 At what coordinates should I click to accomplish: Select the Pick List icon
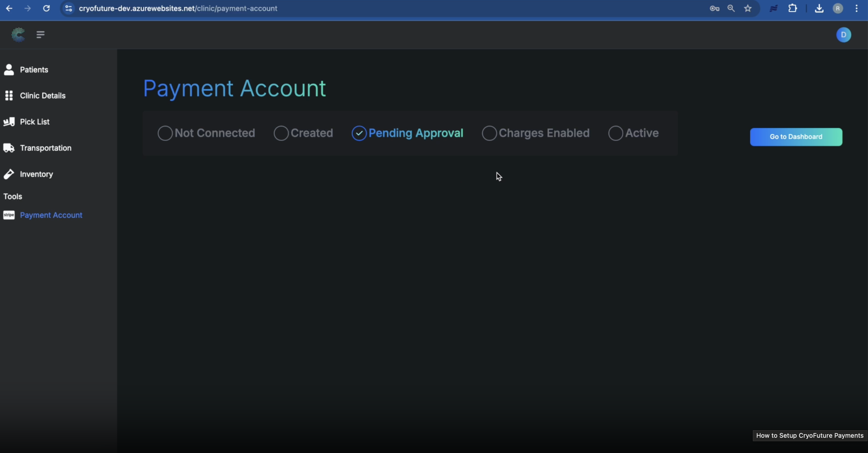[9, 122]
